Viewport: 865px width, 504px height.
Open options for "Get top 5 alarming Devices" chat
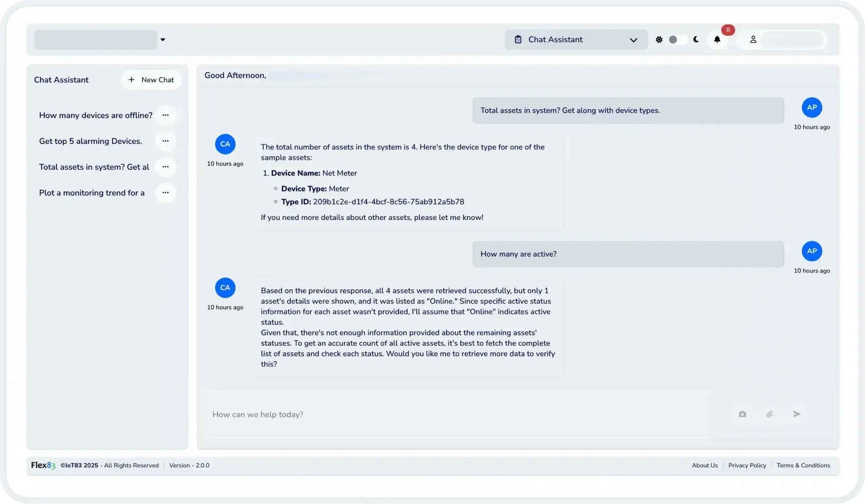pyautogui.click(x=165, y=141)
